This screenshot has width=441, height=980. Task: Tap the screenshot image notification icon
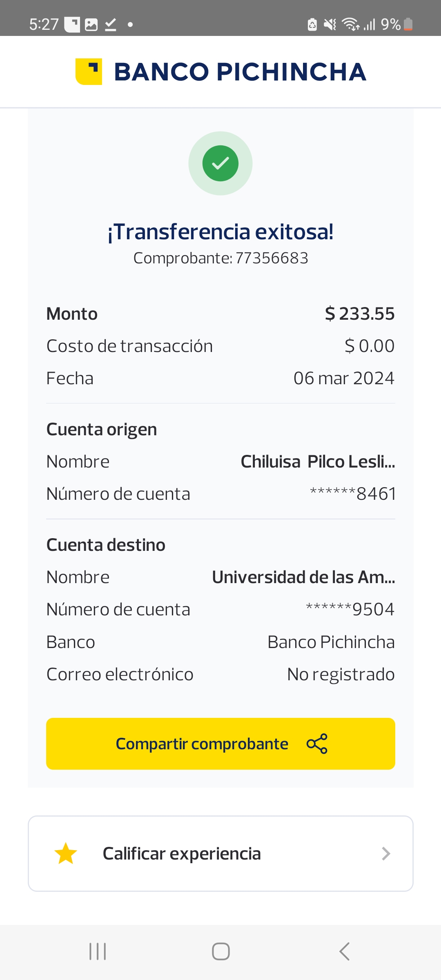[91, 25]
